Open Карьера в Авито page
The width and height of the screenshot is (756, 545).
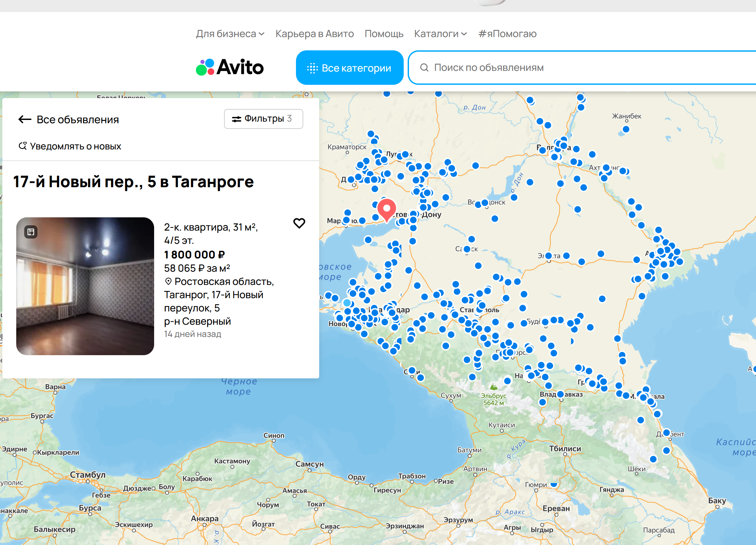pos(314,34)
